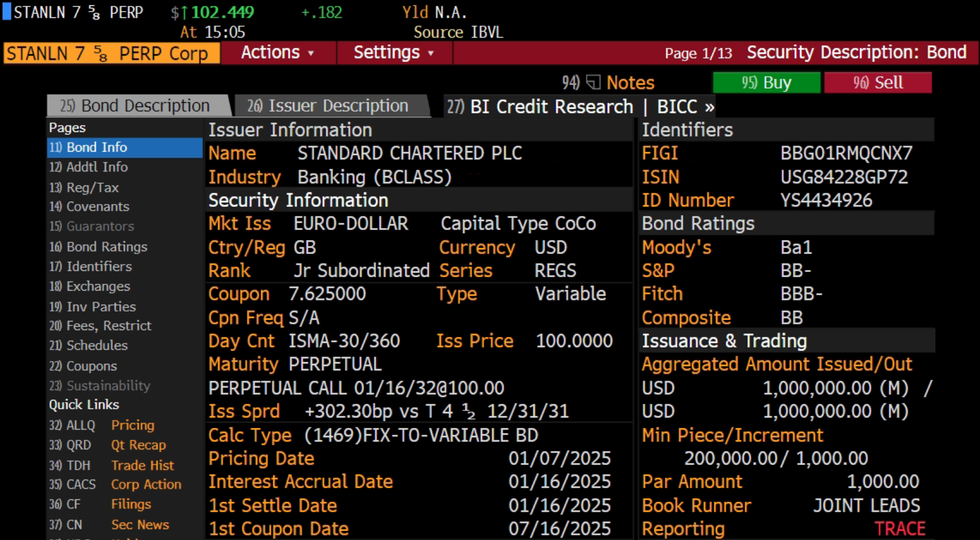This screenshot has width=980, height=540.
Task: Click the ID Number YS4434926
Action: [x=826, y=200]
